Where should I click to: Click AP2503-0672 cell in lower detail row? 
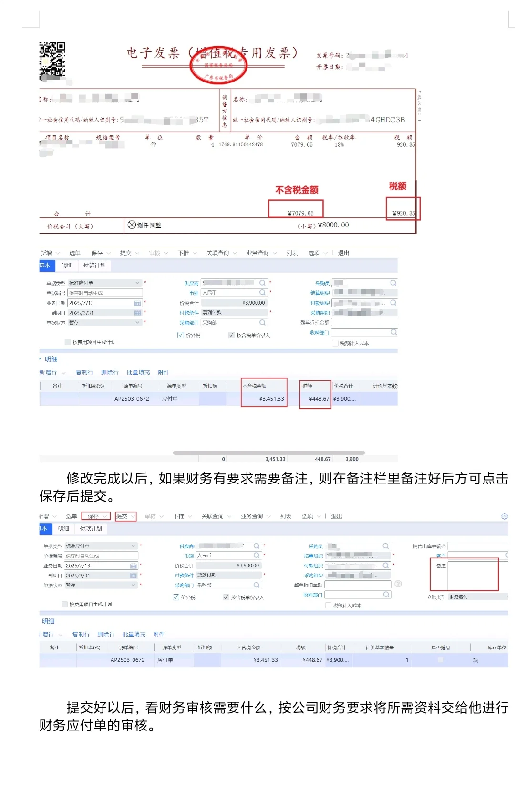(x=127, y=660)
